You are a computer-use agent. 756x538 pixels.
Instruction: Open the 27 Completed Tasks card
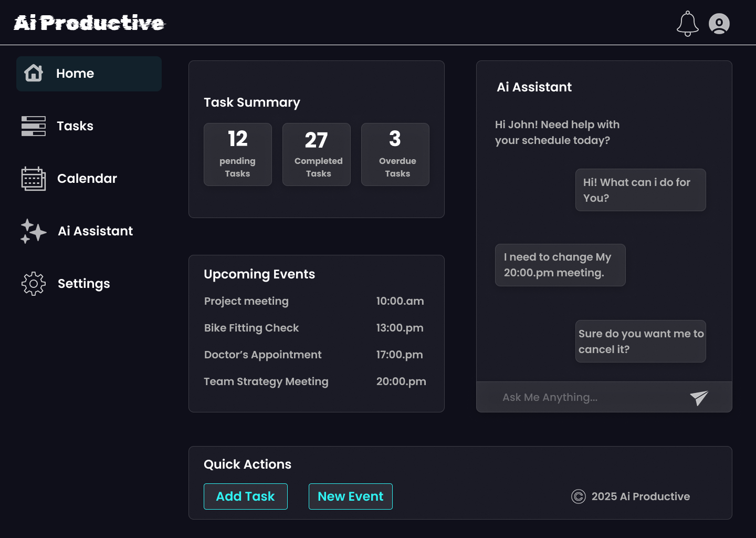[x=317, y=154]
